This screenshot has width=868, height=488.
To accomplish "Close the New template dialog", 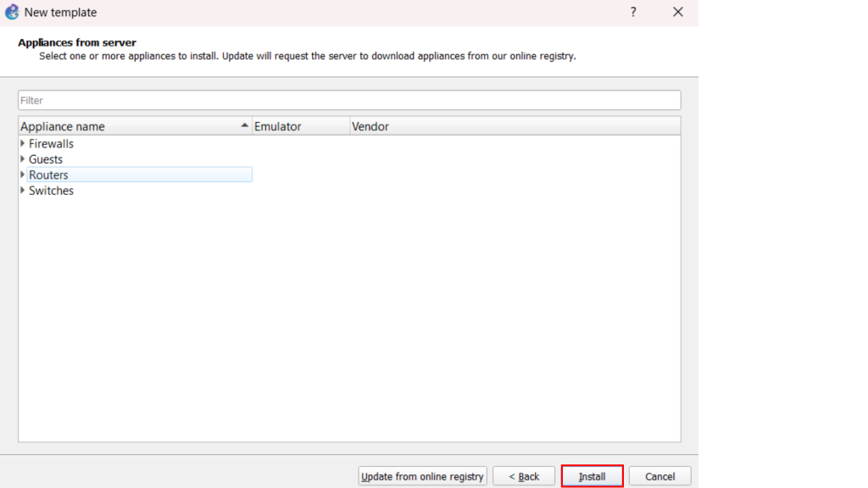I will click(677, 13).
